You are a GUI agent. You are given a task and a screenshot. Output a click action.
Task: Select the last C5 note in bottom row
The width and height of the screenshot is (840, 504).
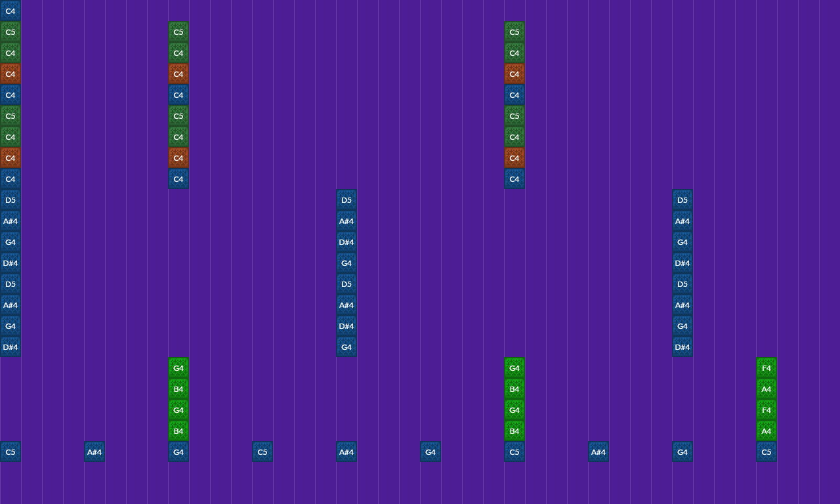pyautogui.click(x=766, y=452)
